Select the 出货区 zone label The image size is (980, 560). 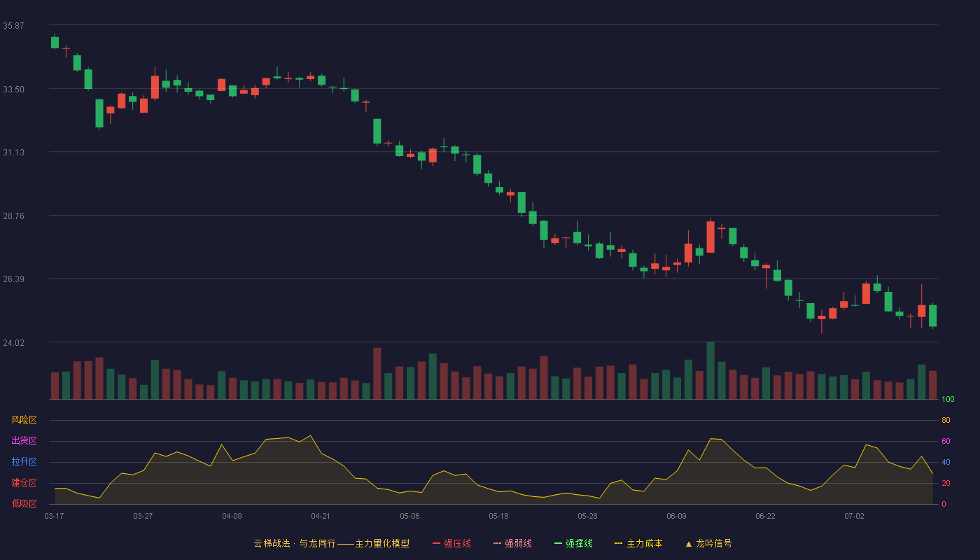(x=24, y=441)
